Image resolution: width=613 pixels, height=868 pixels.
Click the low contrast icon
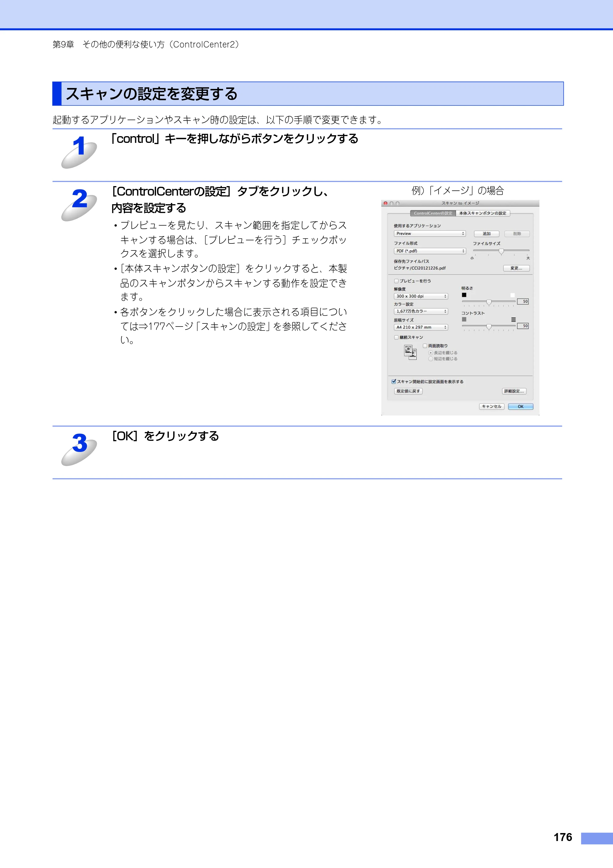[464, 319]
